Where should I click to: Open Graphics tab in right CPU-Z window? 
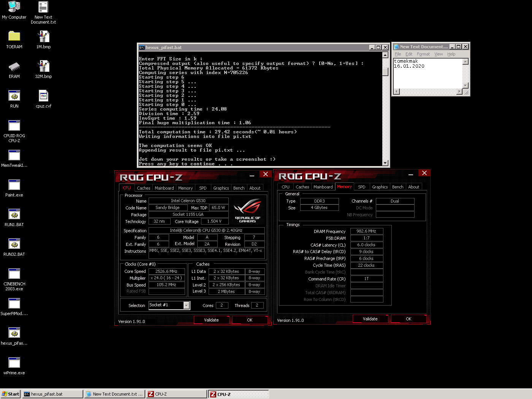(380, 187)
